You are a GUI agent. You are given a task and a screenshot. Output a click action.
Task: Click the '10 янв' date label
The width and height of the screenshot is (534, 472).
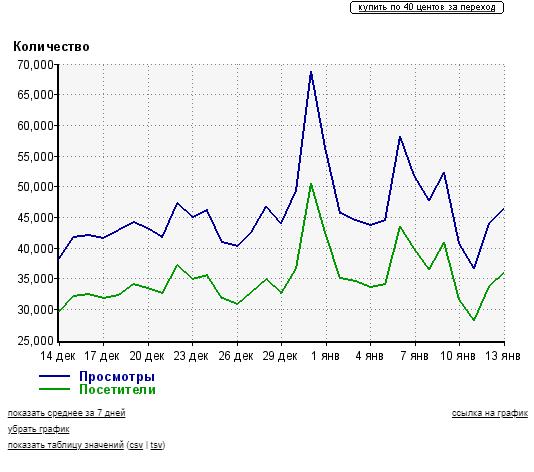pyautogui.click(x=458, y=356)
